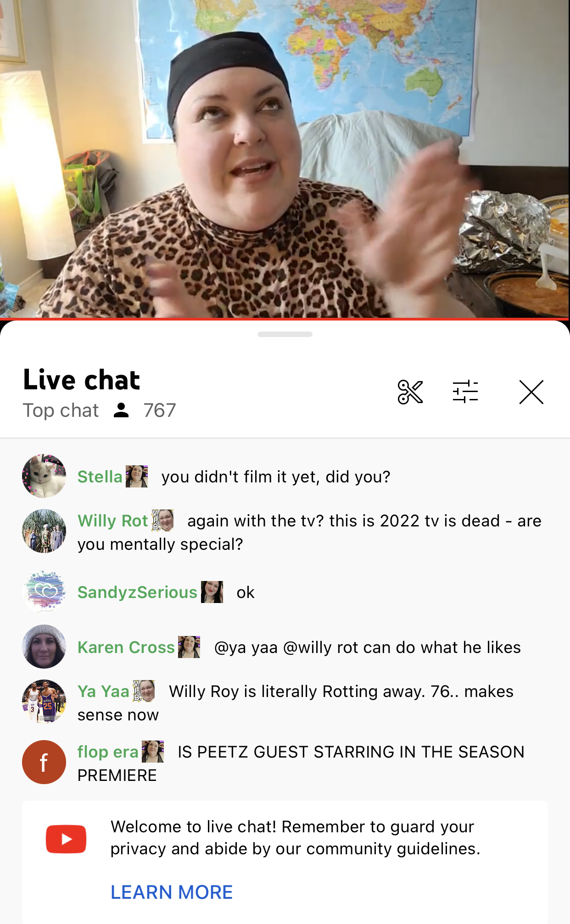Tap the drag handle above Live chat
570x924 pixels.
coord(285,334)
